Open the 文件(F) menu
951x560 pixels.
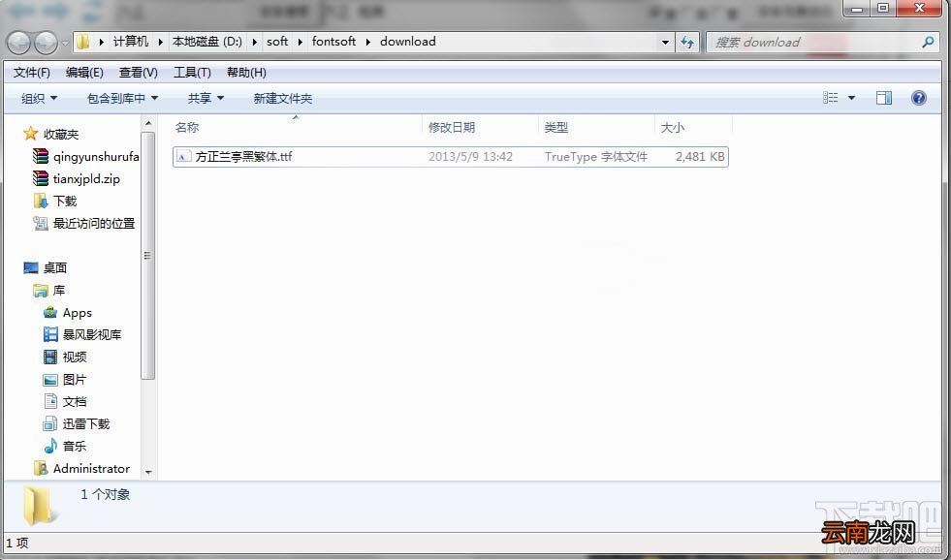coord(32,73)
